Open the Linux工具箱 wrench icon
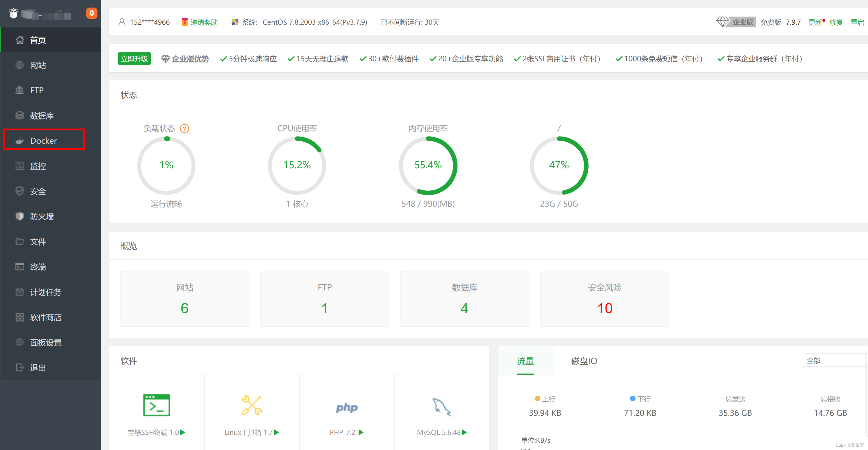This screenshot has width=868, height=450. [x=252, y=405]
